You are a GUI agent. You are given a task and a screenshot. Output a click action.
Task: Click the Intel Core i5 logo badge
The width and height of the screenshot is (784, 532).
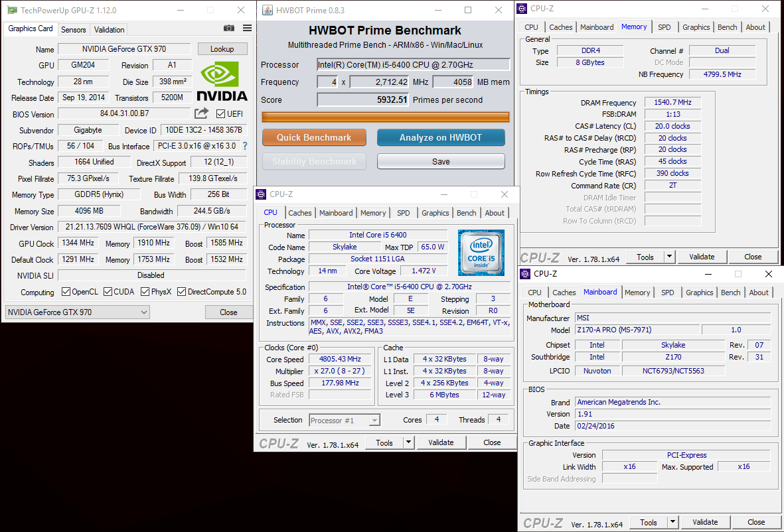[481, 253]
